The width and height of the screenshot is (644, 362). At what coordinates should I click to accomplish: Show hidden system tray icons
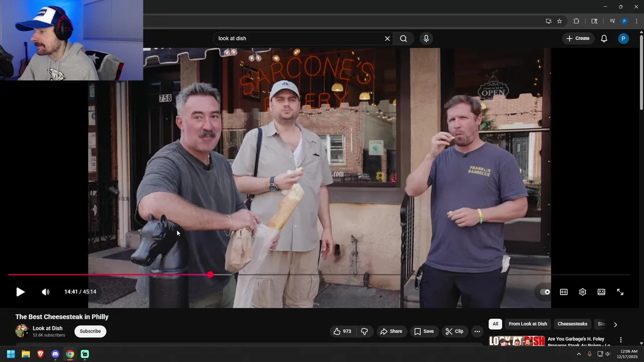(579, 354)
